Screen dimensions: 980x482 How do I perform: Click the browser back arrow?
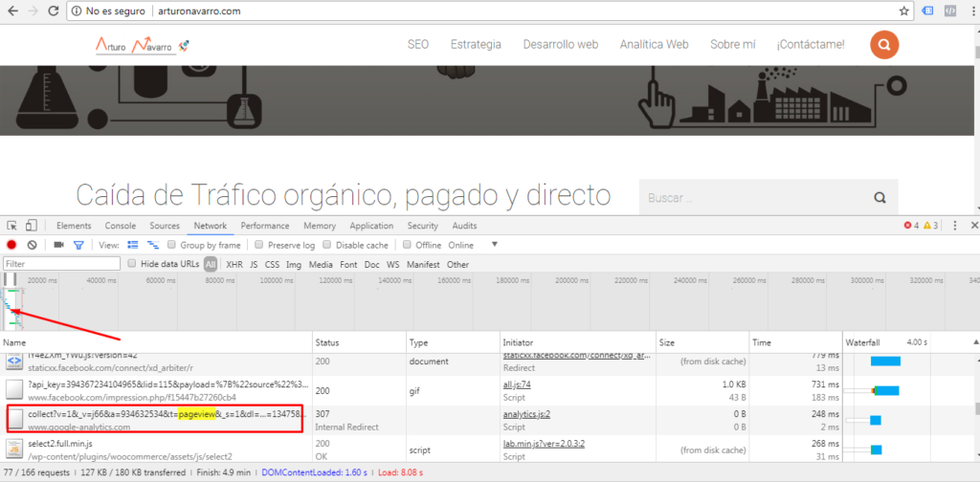12,11
